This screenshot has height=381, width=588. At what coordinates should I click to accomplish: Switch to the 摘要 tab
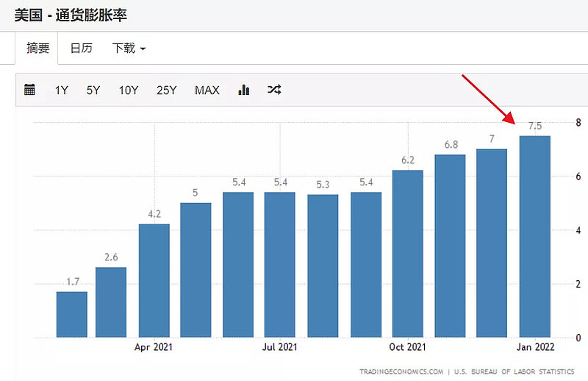point(38,48)
